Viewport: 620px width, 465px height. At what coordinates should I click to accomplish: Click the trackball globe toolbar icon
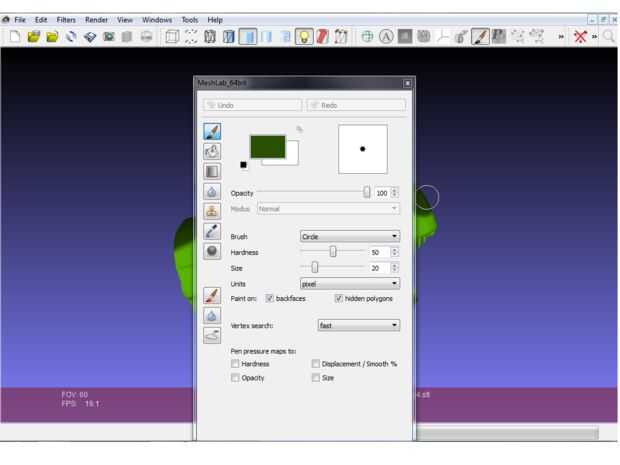pyautogui.click(x=367, y=37)
